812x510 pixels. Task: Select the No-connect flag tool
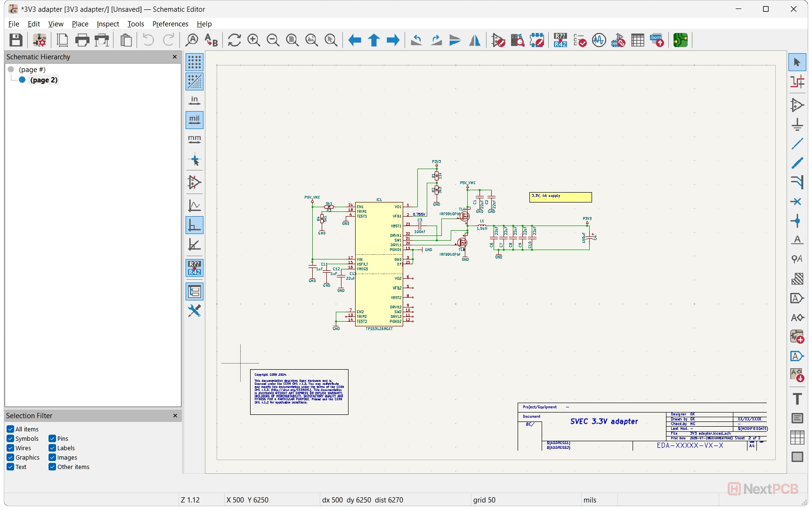[797, 202]
